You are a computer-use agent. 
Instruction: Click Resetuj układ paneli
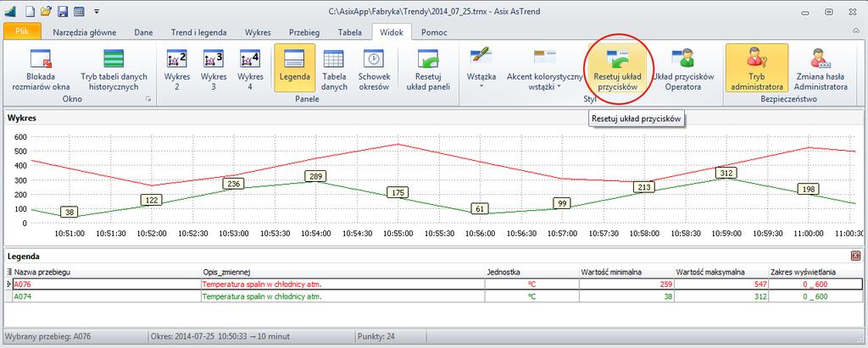coord(428,69)
